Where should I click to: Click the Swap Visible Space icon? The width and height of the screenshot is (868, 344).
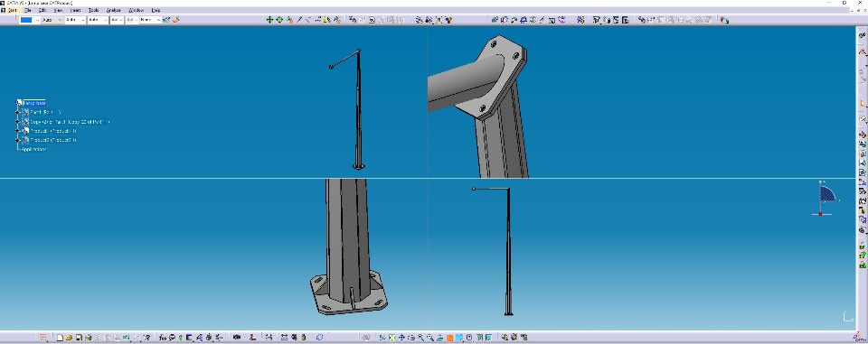[x=488, y=338]
